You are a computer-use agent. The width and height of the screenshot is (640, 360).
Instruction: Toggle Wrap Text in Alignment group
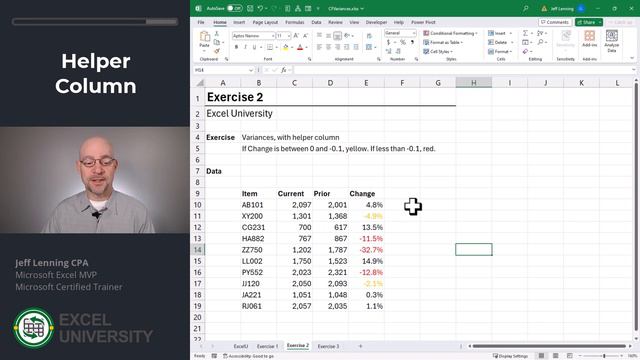click(369, 36)
